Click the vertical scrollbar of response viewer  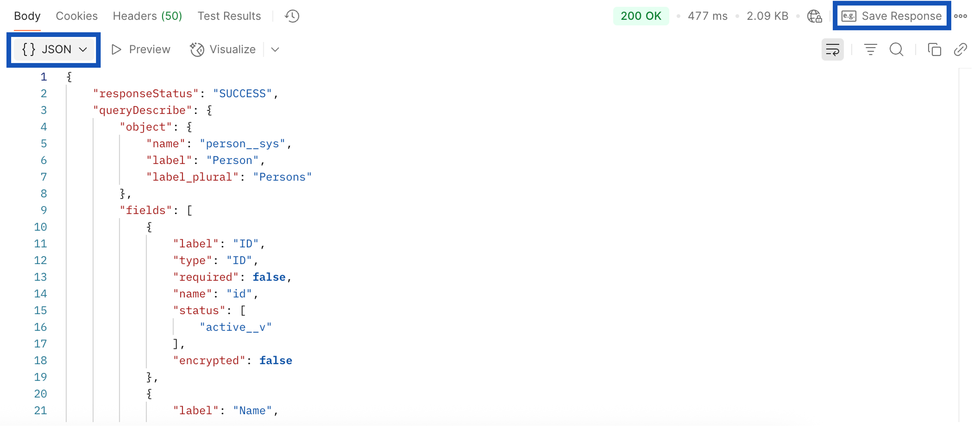[x=965, y=244]
